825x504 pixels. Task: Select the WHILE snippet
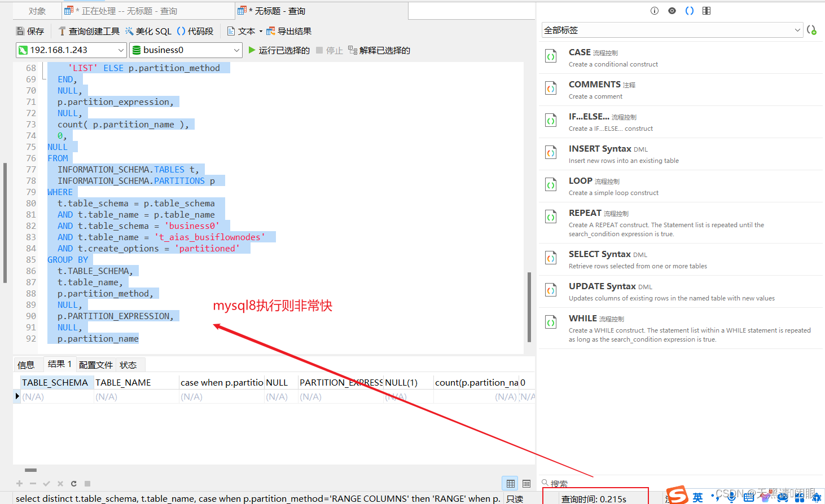(681, 328)
